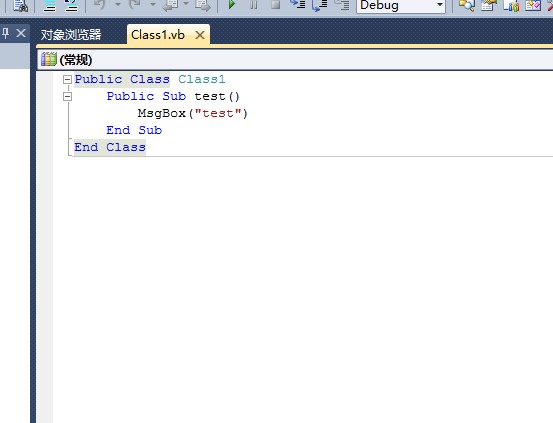Open the (常规) class selector combo box
The height and width of the screenshot is (423, 553).
295,60
